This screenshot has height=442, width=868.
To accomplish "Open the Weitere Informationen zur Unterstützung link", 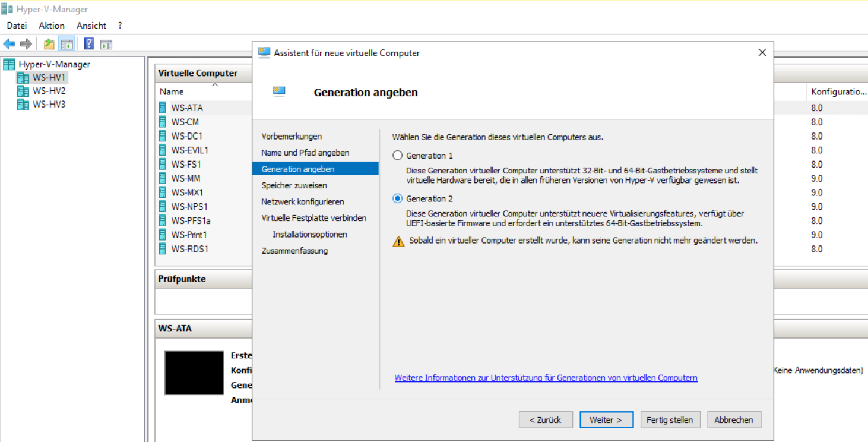I will [x=546, y=378].
